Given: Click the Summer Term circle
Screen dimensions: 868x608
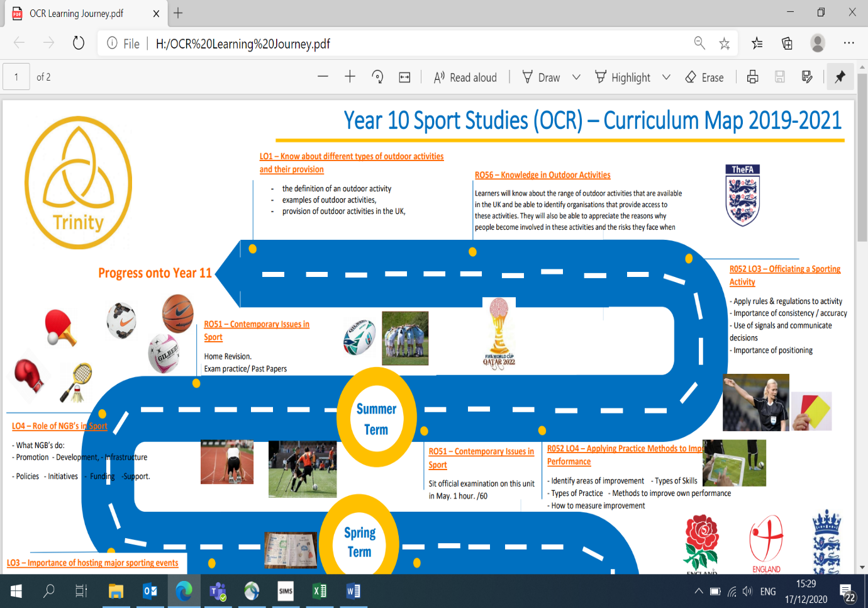Looking at the screenshot, I should click(x=376, y=418).
